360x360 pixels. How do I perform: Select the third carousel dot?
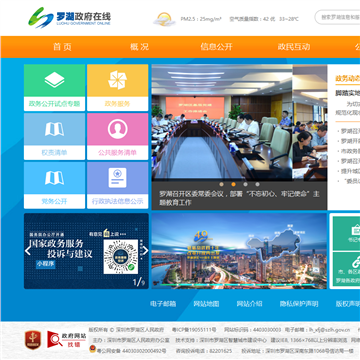[x=245, y=184]
